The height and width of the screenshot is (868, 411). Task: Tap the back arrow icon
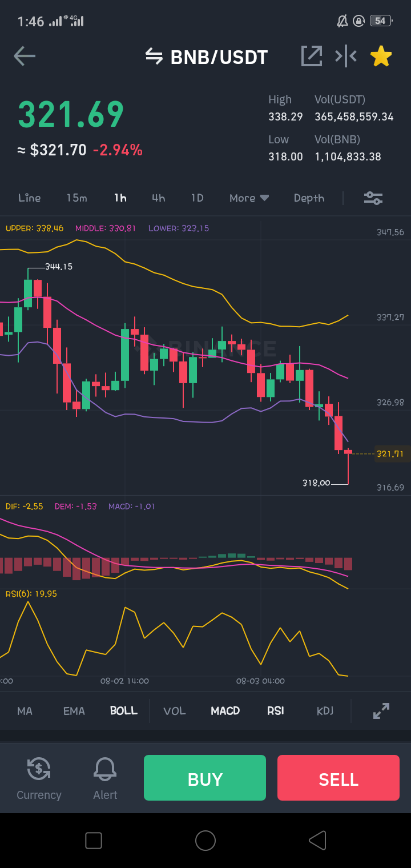click(25, 56)
